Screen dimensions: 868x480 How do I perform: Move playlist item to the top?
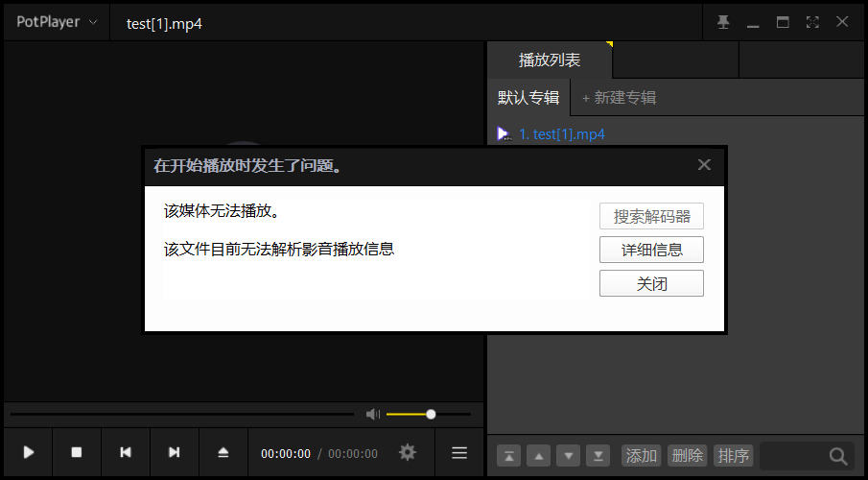(508, 456)
